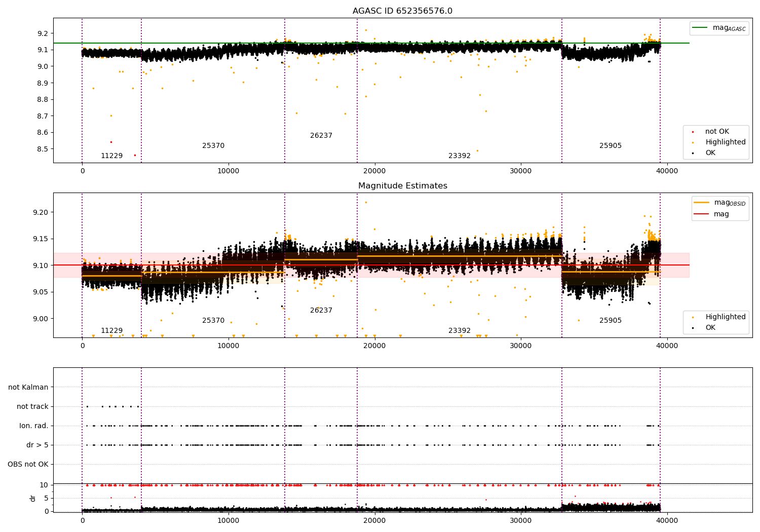760x532 pixels.
Task: Click the OBSID label 11229 in the top plot
Action: click(111, 156)
